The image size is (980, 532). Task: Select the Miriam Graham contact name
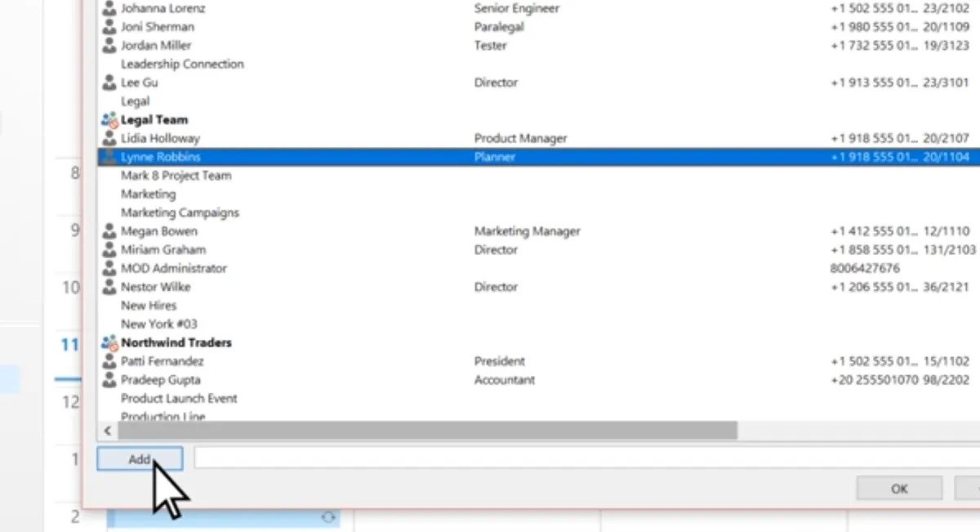[x=163, y=250]
